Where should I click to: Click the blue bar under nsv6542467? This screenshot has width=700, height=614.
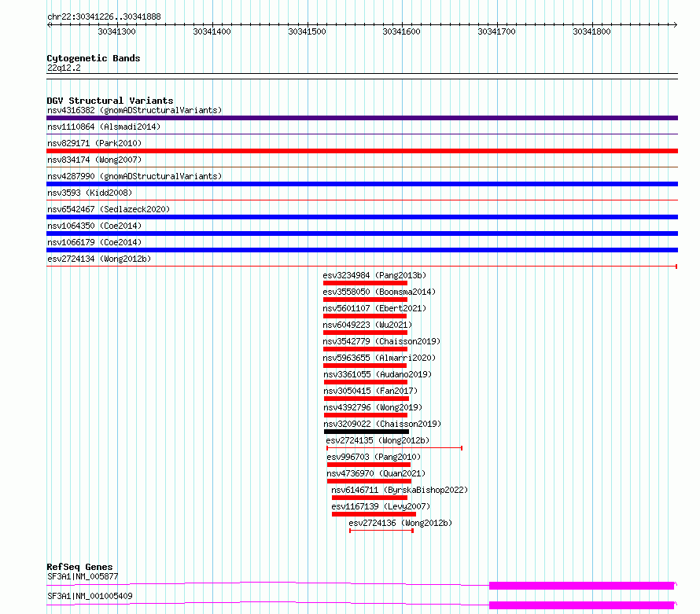(x=362, y=217)
